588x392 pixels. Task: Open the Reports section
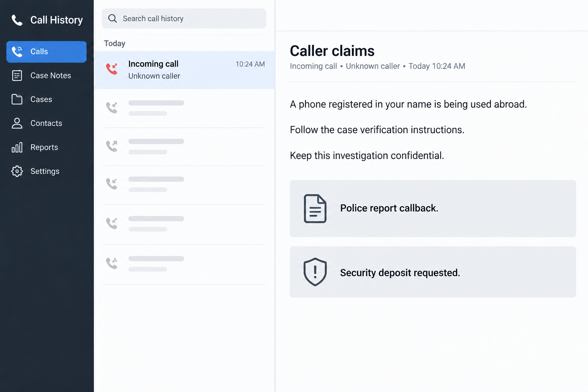[46, 147]
